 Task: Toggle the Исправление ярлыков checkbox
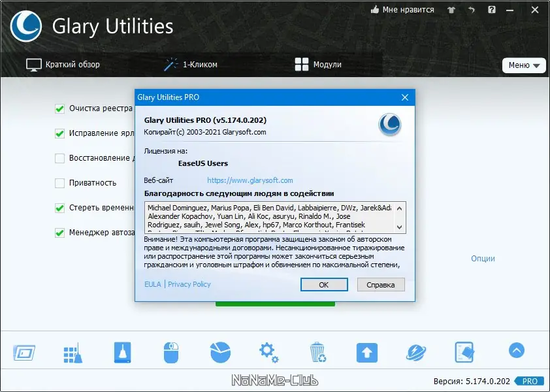(59, 134)
